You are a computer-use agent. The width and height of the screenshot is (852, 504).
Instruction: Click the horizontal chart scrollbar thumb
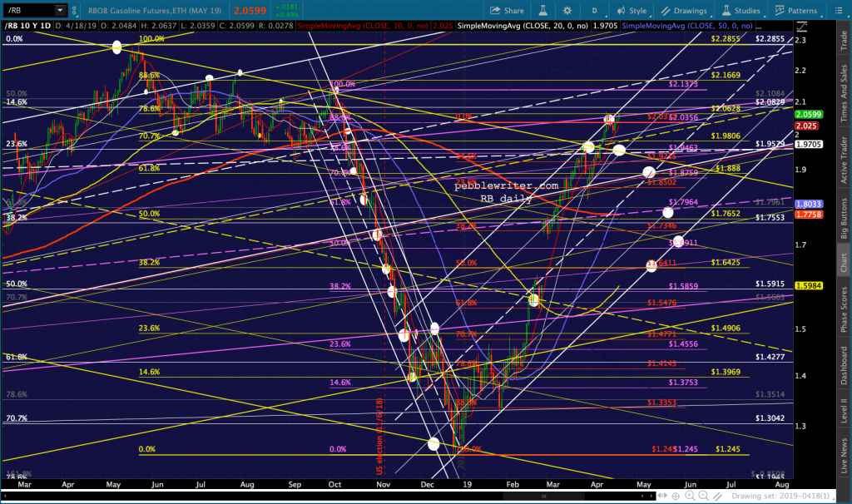tap(543, 496)
